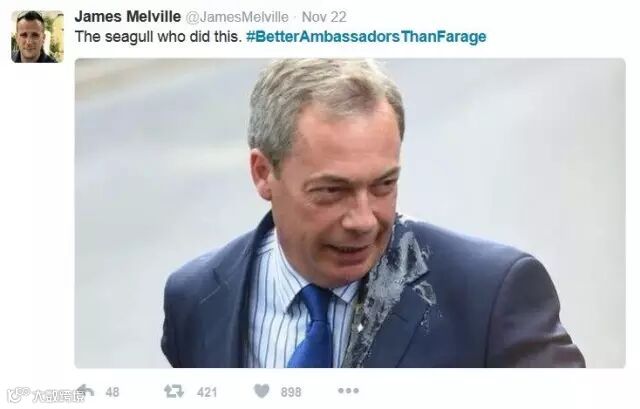The width and height of the screenshot is (640, 409).
Task: Open James Melville's profile avatar
Action: point(38,36)
